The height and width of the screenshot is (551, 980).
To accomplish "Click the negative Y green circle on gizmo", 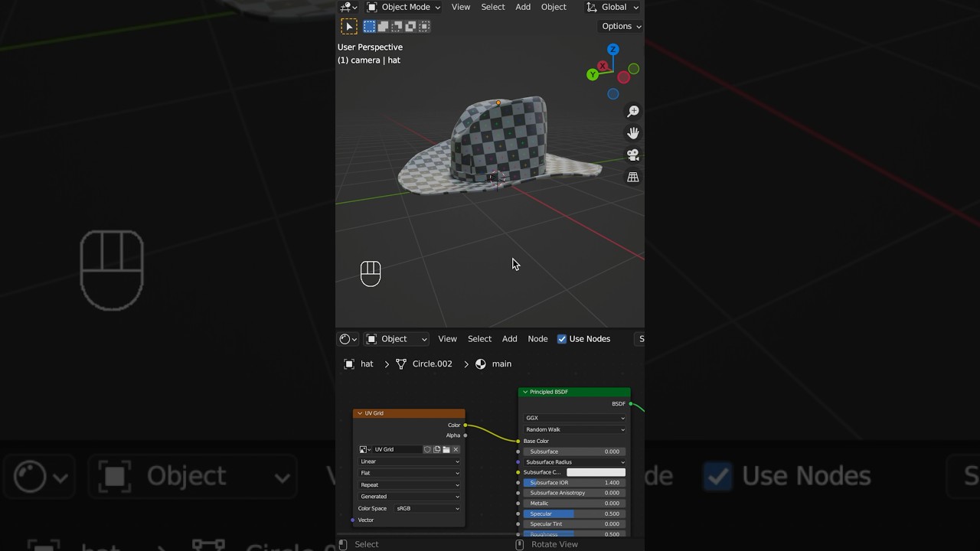I will coord(634,69).
